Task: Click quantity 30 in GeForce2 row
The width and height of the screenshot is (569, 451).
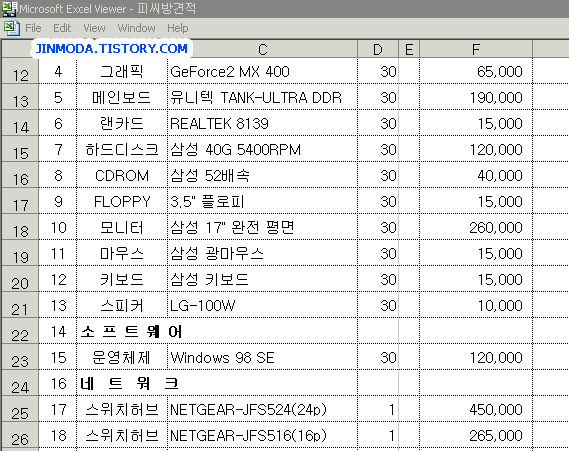Action: click(x=378, y=71)
